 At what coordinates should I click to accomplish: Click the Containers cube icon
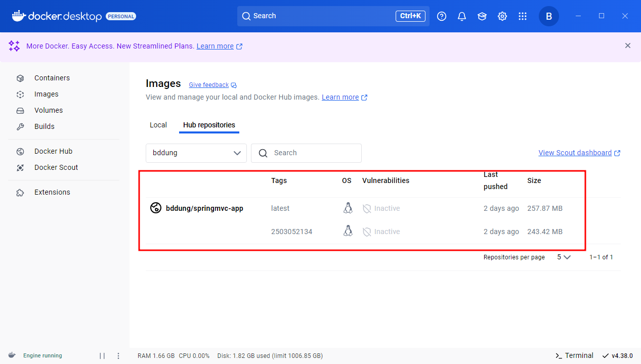pyautogui.click(x=20, y=78)
